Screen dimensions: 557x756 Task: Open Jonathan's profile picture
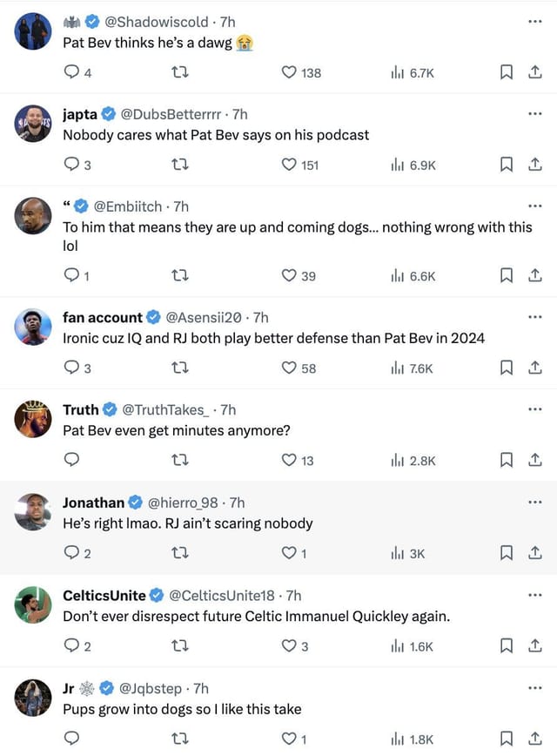(32, 512)
